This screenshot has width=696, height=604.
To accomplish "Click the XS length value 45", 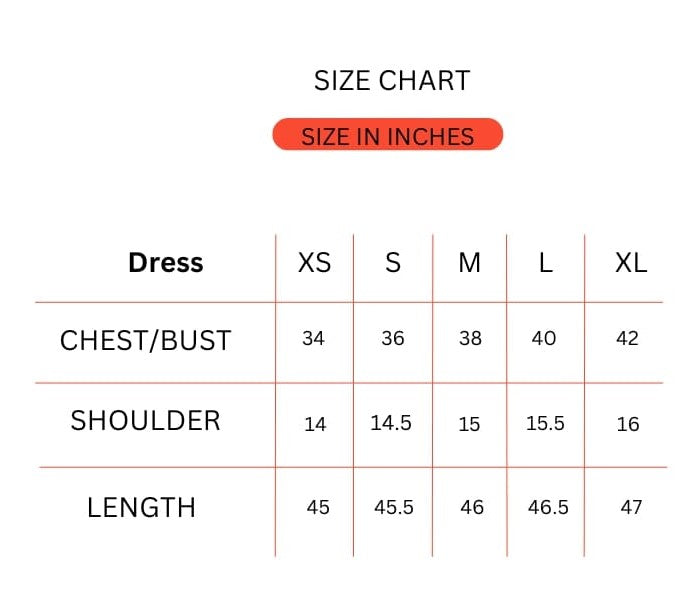I will (318, 508).
